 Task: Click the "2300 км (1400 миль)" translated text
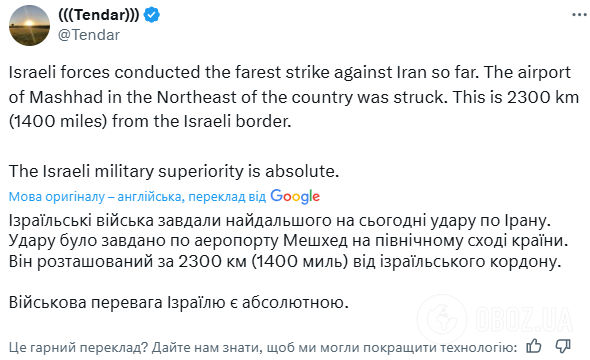point(263,261)
